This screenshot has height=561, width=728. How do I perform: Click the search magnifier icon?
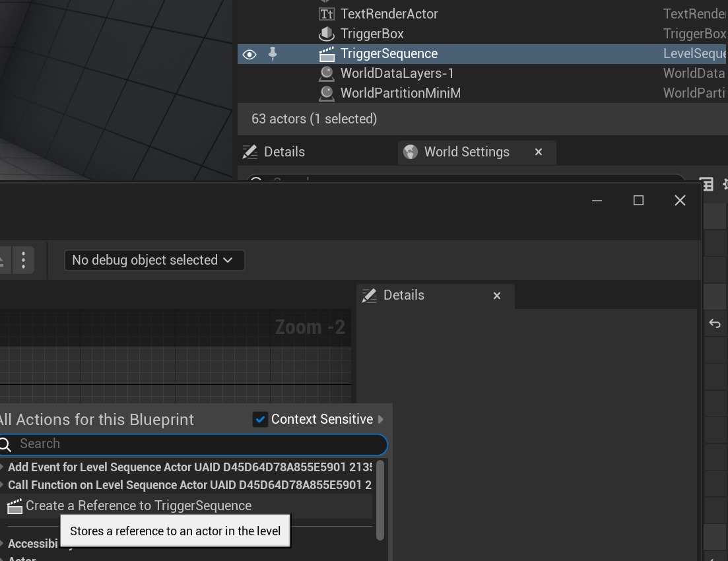5,444
